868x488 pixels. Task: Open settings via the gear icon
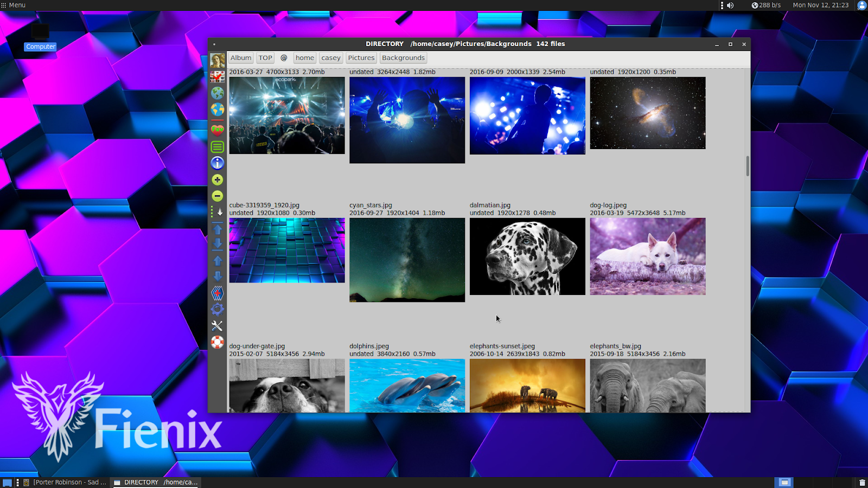tap(217, 309)
